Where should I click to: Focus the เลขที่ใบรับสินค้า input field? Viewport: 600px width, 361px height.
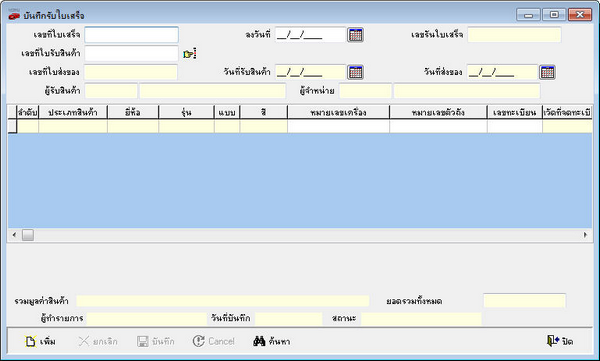[x=131, y=54]
